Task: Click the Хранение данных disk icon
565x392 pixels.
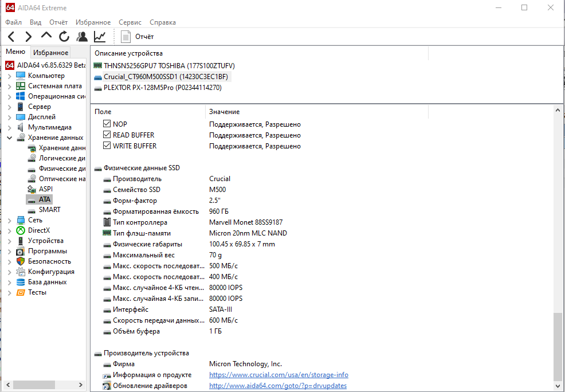Action: tap(21, 138)
